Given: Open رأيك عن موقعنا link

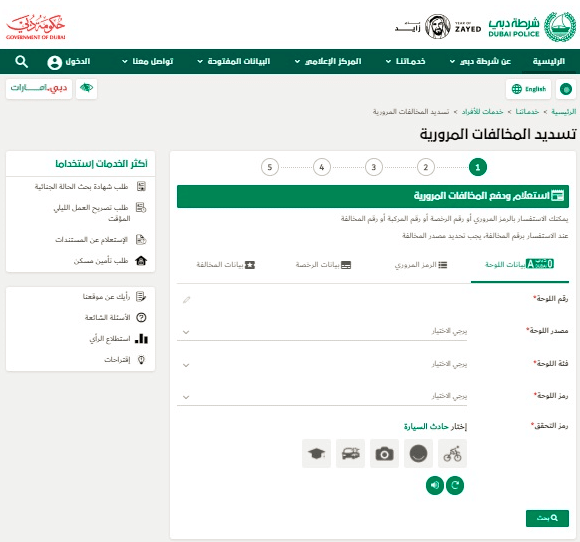Looking at the screenshot, I should click(107, 296).
